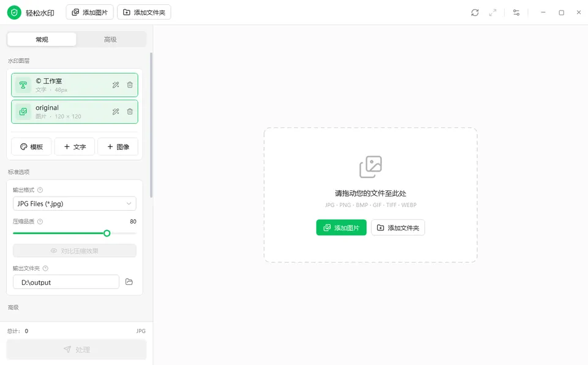Viewport: 588px width, 365px height.
Task: Click the 高级 section heading at bottom
Action: tap(13, 307)
